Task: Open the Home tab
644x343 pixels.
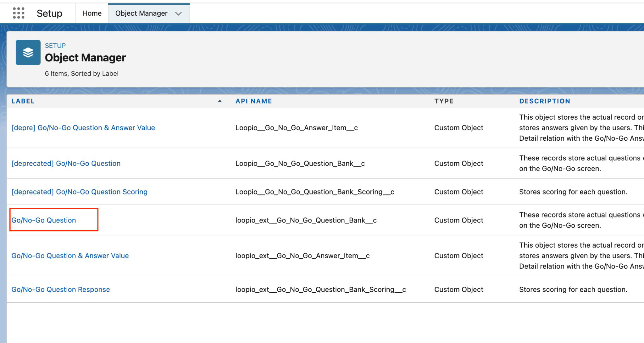Action: pos(92,13)
